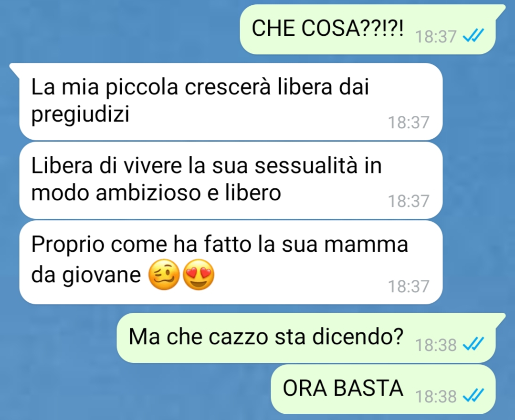
Task: Click the 18:37 timestamp on CHE COSA message
Action: pos(436,36)
